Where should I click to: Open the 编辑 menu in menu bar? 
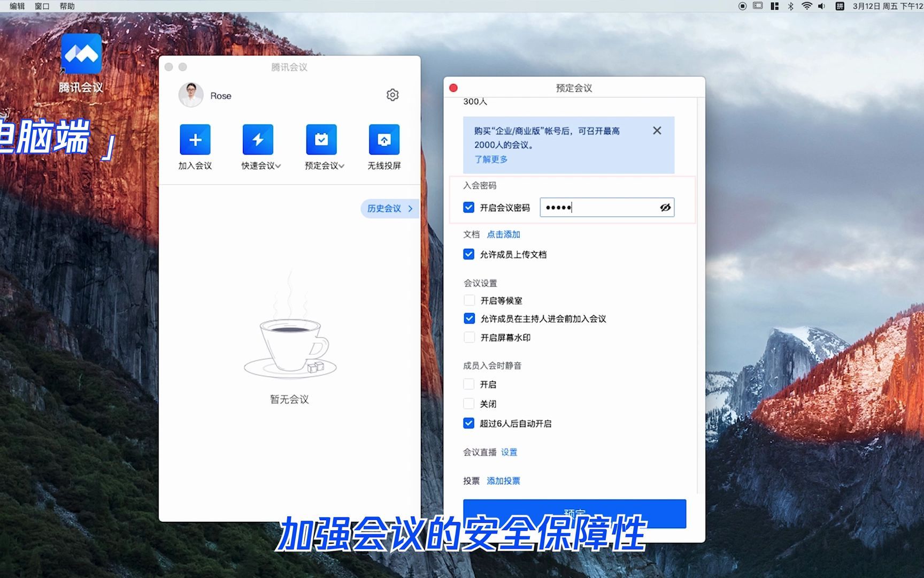pyautogui.click(x=17, y=6)
